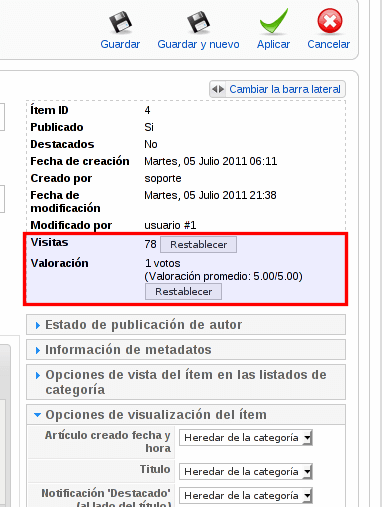
Task: Click the Guardar y nuevo text link
Action: pos(198,44)
